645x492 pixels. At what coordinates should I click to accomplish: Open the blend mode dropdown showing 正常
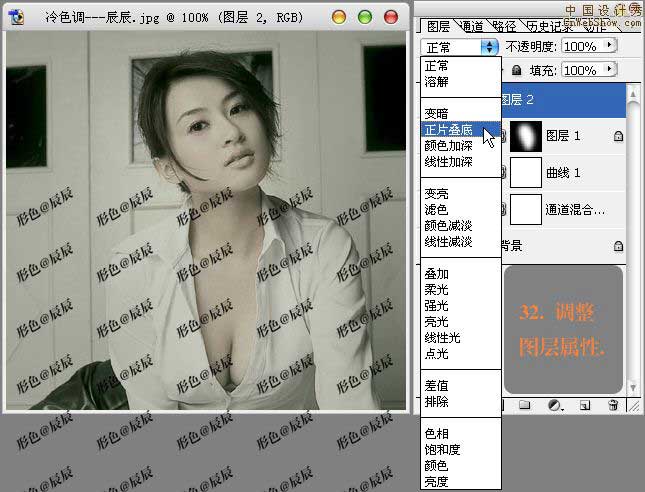[x=460, y=47]
